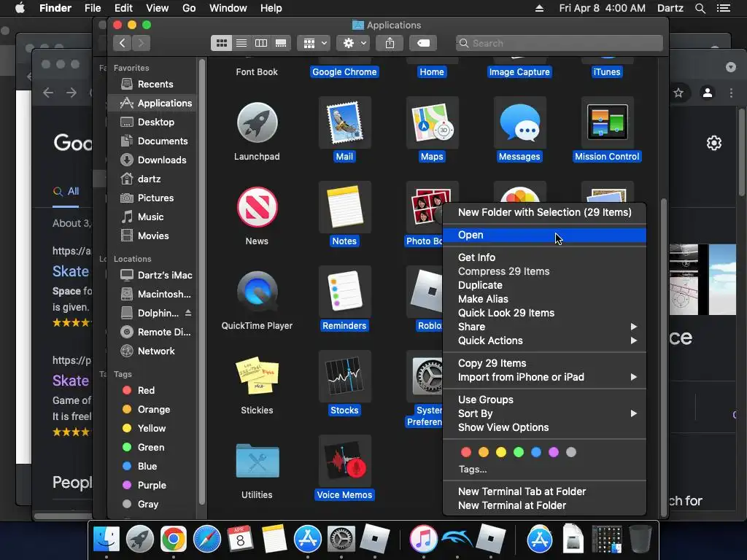
Task: Switch Finder to gallery view
Action: pos(281,43)
